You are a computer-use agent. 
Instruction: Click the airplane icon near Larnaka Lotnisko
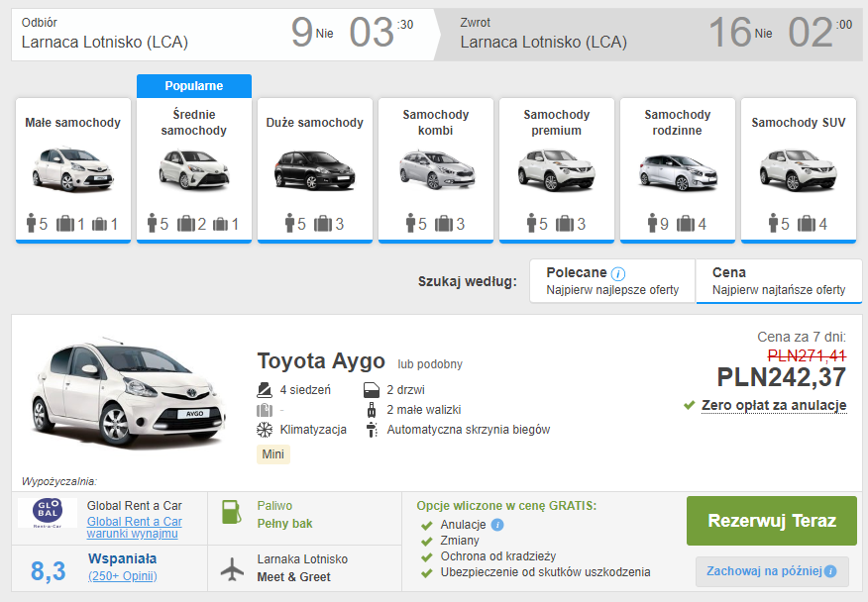pos(233,569)
